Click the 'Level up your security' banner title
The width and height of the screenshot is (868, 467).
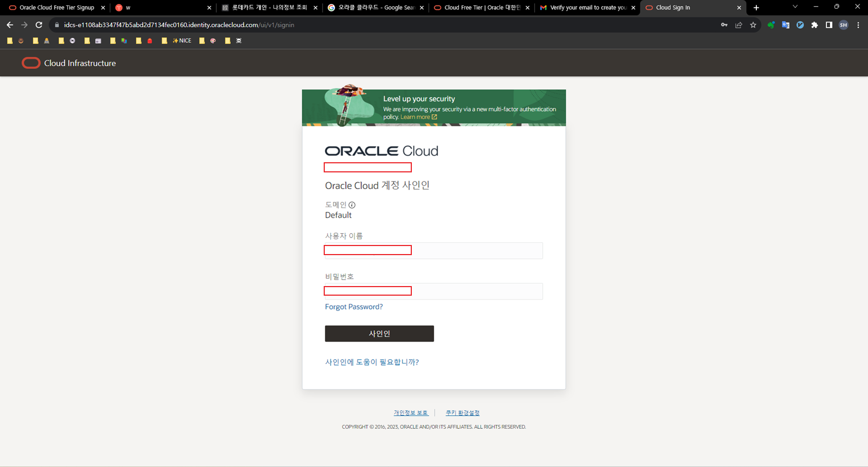[419, 99]
